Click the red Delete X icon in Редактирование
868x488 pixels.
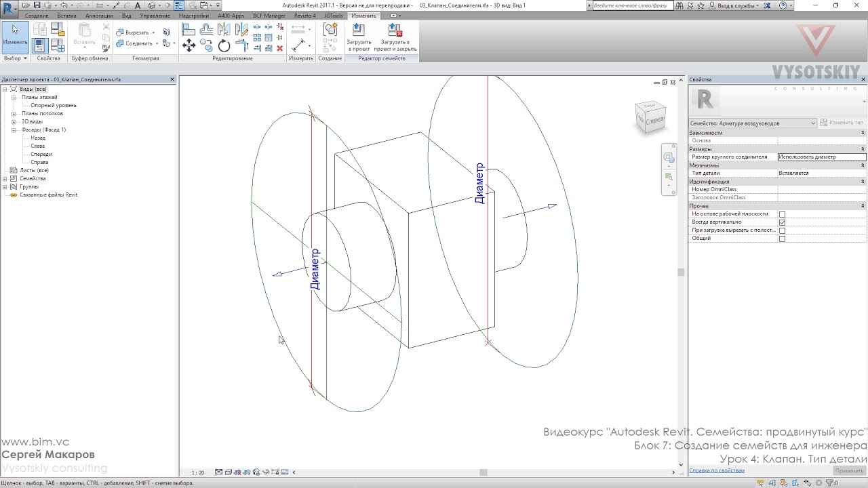[x=280, y=48]
